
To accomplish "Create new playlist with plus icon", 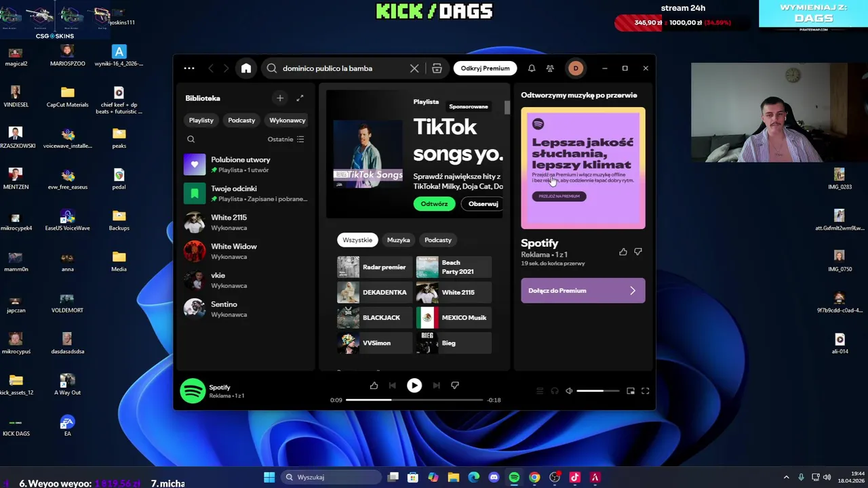I will point(280,98).
